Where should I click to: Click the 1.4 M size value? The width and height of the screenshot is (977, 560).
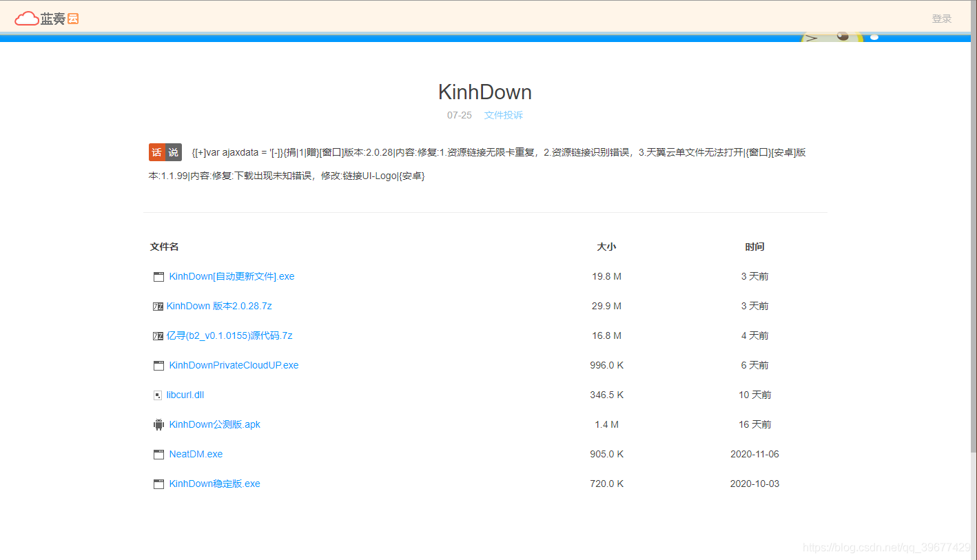(x=606, y=424)
